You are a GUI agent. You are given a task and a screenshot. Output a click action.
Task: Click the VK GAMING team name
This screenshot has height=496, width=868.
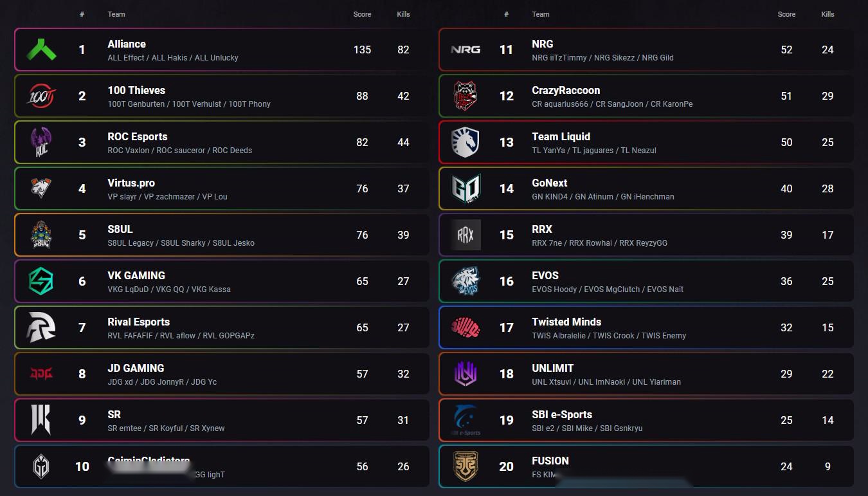136,276
